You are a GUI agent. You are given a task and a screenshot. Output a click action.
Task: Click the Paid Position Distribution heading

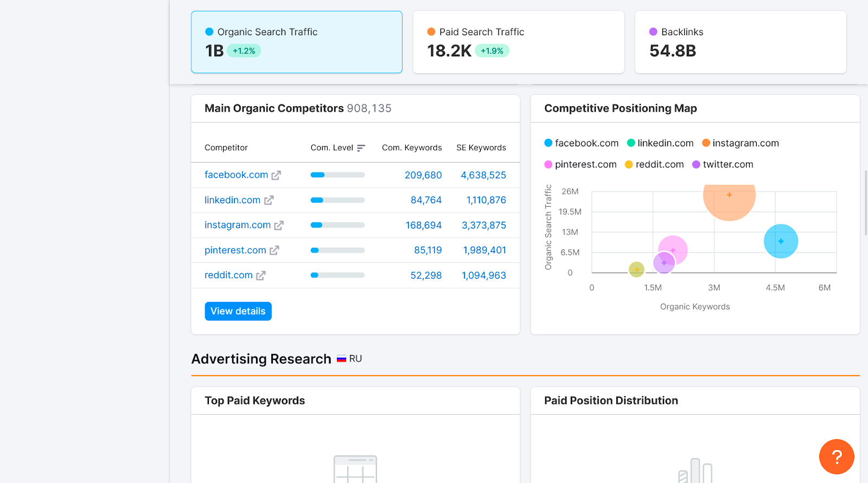[611, 401]
